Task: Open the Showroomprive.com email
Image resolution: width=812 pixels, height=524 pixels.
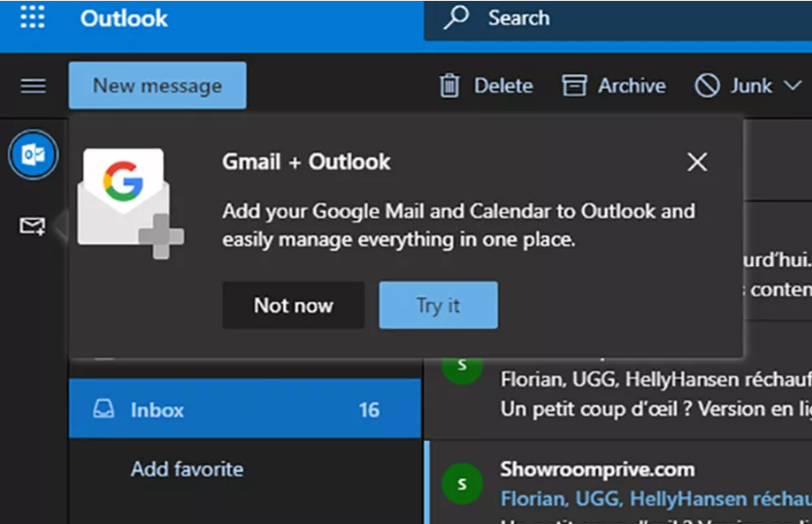Action: coord(619,483)
